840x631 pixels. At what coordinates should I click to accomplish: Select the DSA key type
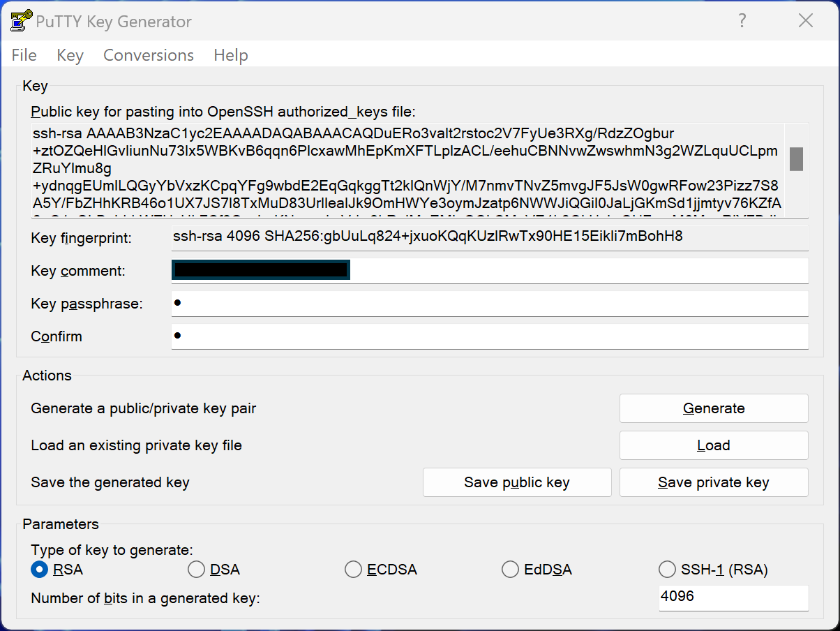214,570
